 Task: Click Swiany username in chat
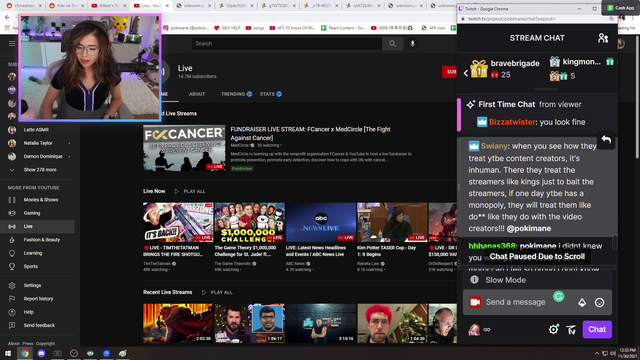[x=494, y=146]
